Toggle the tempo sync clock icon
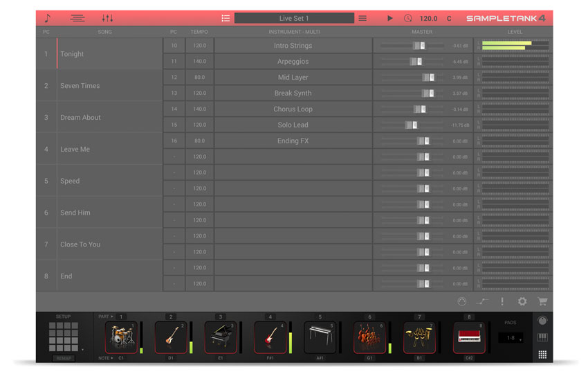The image size is (588, 374). click(x=407, y=18)
